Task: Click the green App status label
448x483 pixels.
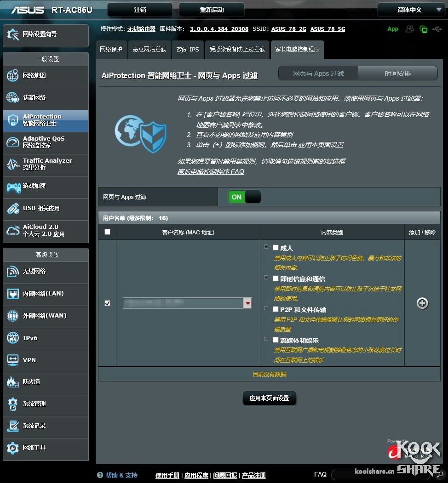Action: point(393,29)
